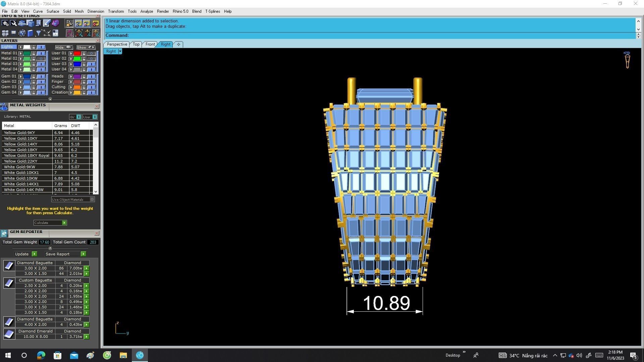Click the four-viewport layout icon
Screen dimensions: 644x362
5,33
